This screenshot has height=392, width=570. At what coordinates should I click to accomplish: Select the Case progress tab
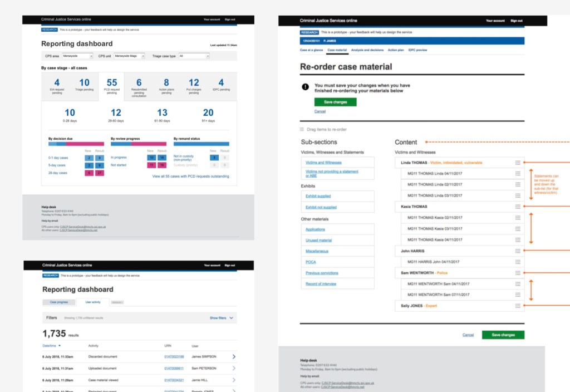click(59, 302)
